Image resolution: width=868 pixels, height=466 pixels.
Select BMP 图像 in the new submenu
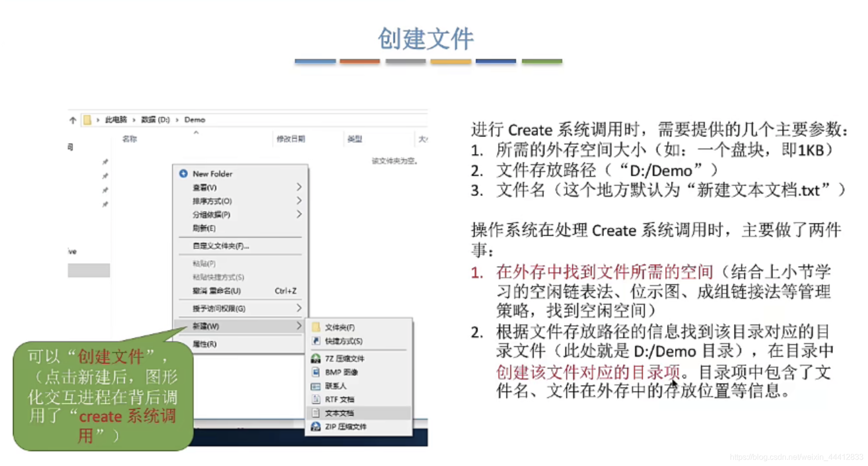[359, 372]
